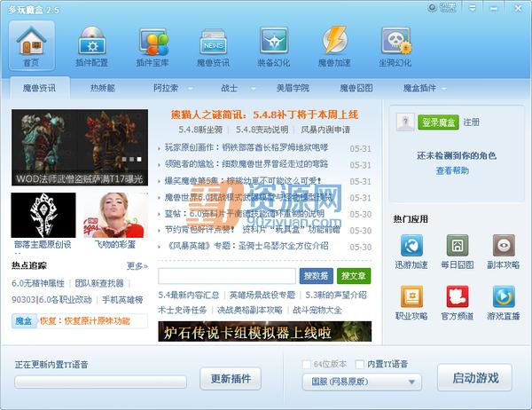532x410 pixels.
Task: Open 《风暴英雄》专题 news item
Action: click(246, 247)
